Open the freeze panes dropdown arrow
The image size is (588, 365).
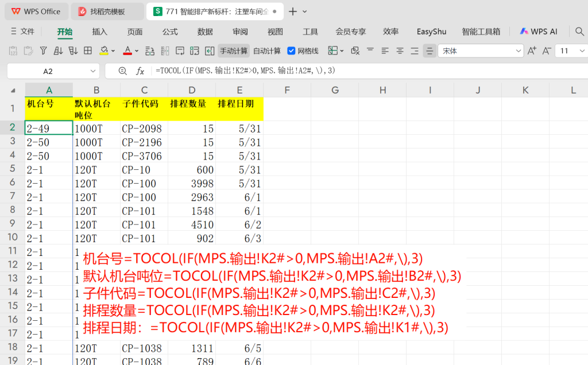click(x=342, y=51)
